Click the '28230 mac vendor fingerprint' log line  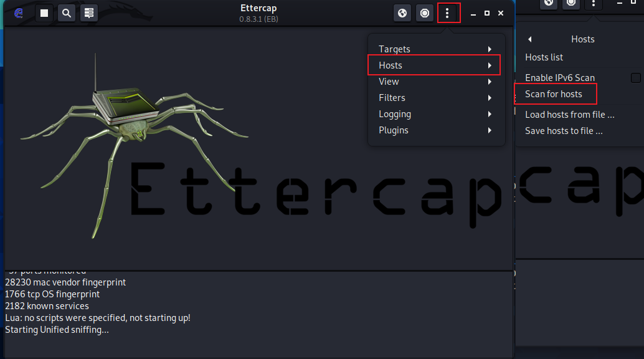pos(65,282)
